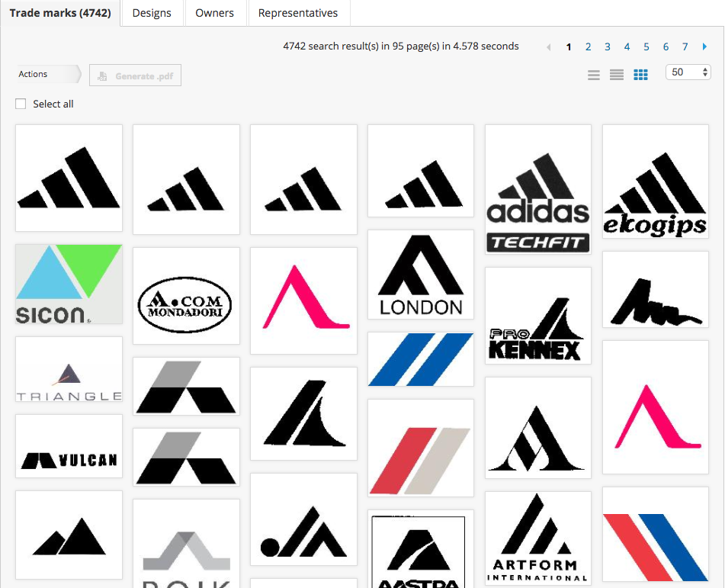
Task: Go to next results page arrow
Action: click(x=704, y=47)
